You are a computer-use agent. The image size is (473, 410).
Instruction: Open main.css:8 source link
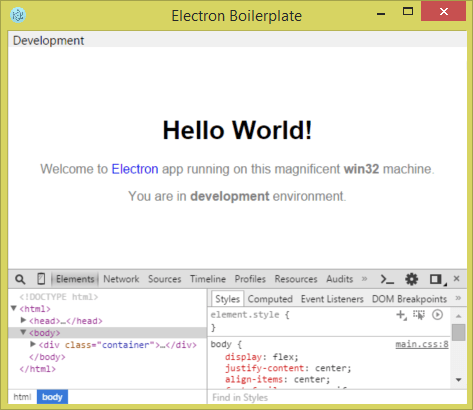pyautogui.click(x=422, y=344)
